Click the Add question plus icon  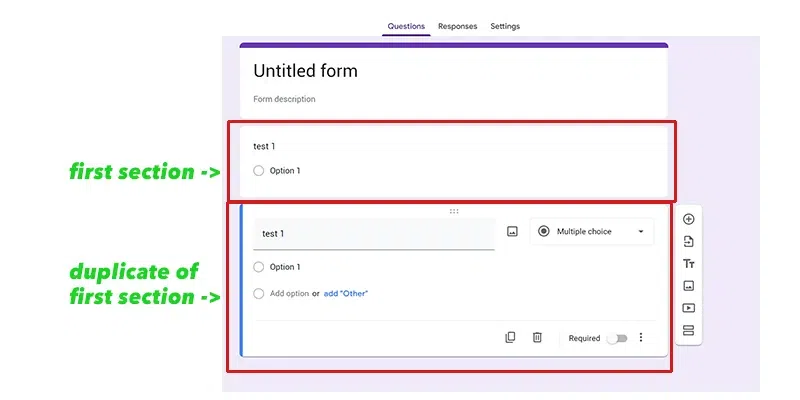tap(688, 219)
